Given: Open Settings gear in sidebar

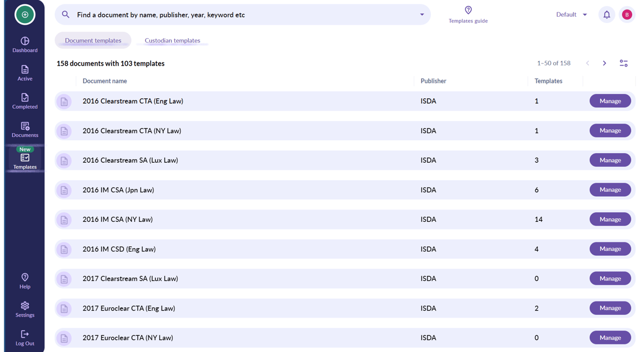Looking at the screenshot, I should (25, 310).
